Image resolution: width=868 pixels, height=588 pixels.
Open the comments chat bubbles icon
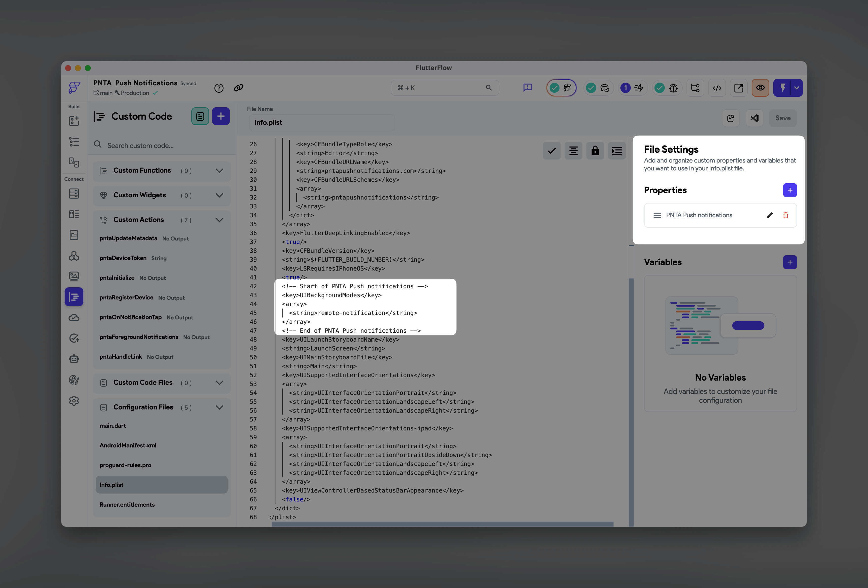point(605,88)
